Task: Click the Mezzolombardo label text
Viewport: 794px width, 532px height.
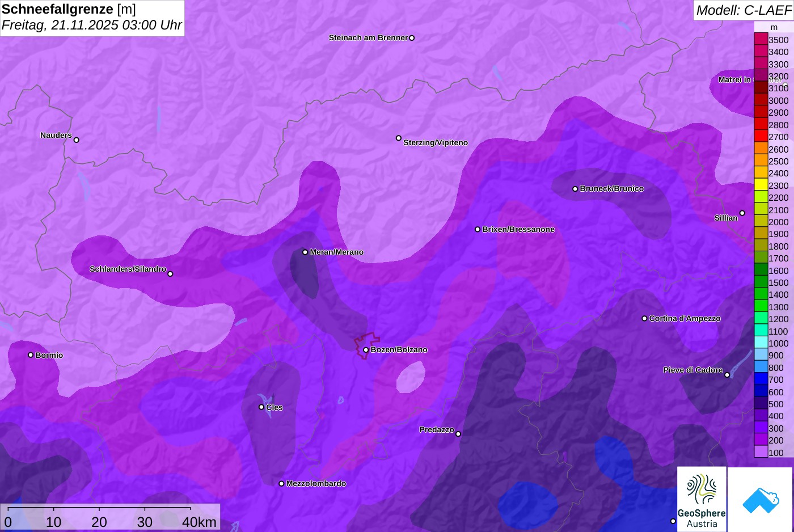Action: (316, 484)
